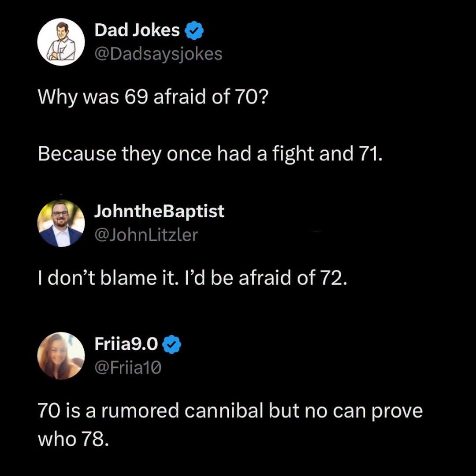476x476 pixels.
Task: Open the Dad Jokes profile picture
Action: click(61, 42)
